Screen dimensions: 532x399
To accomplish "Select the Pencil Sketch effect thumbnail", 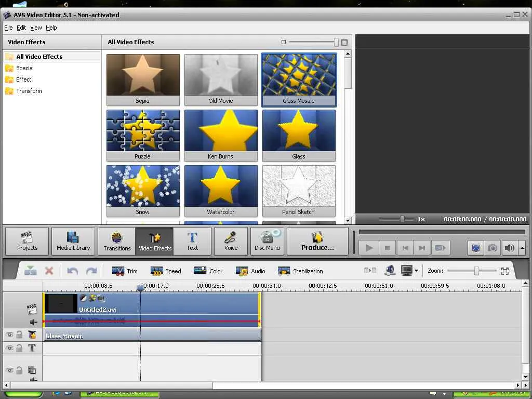I will (x=299, y=191).
